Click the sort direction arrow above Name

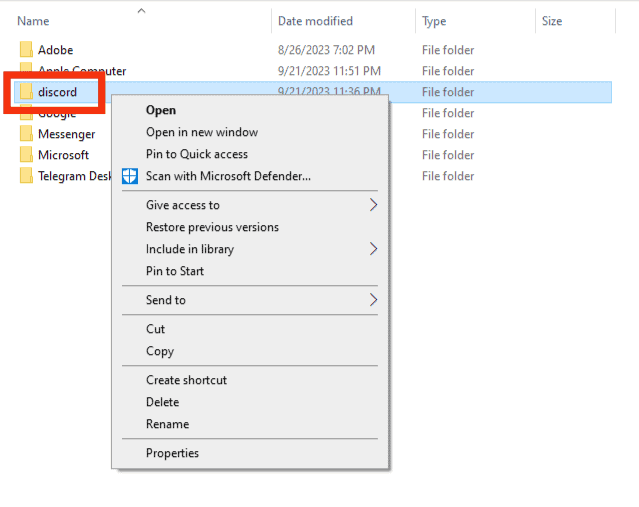pos(141,11)
